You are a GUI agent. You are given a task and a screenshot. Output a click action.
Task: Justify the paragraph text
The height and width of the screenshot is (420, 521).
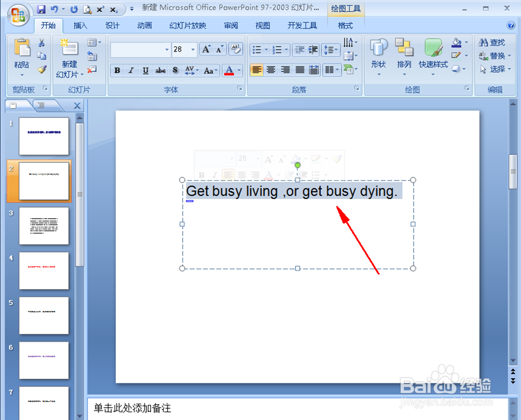point(299,70)
